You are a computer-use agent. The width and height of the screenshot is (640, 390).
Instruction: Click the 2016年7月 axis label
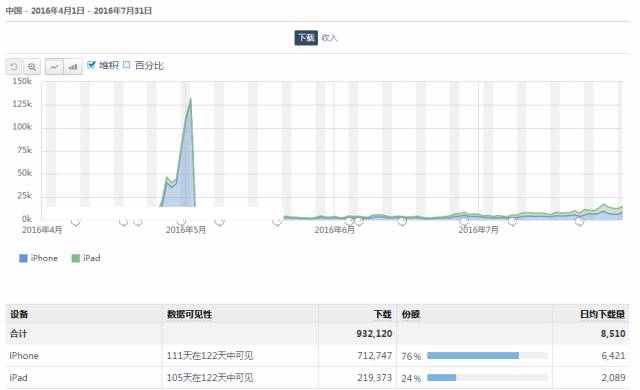tap(478, 230)
